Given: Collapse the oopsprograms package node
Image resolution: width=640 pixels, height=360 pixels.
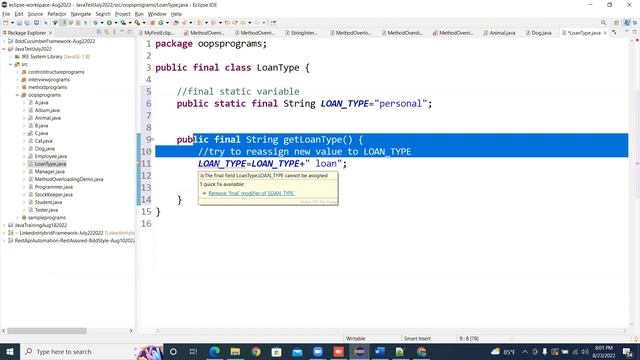Looking at the screenshot, I should 18,95.
